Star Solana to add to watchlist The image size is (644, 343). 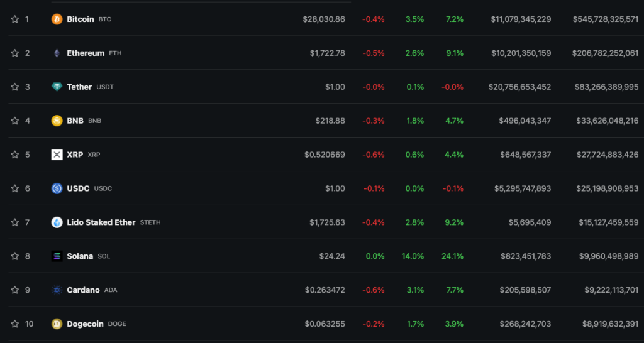coord(14,256)
